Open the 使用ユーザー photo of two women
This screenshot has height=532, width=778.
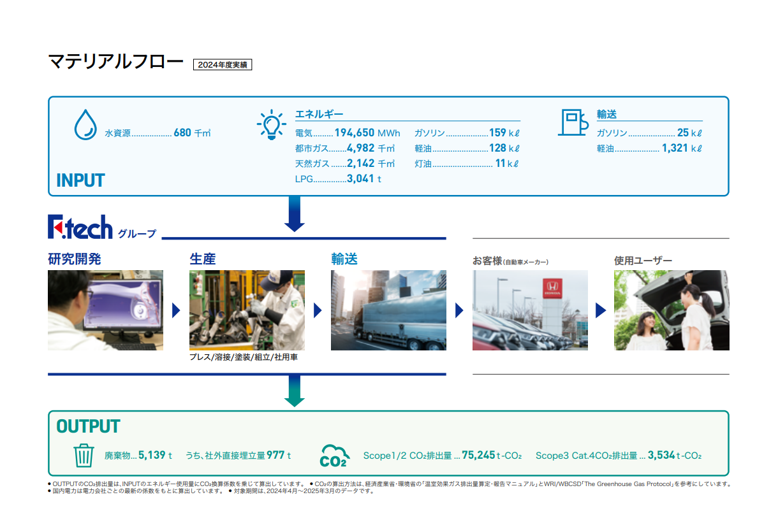pos(672,310)
